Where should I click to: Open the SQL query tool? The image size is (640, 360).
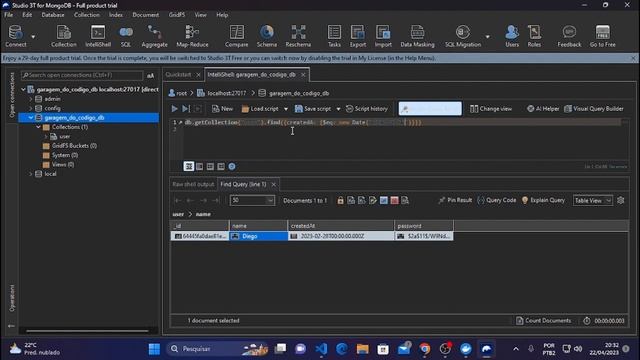126,36
